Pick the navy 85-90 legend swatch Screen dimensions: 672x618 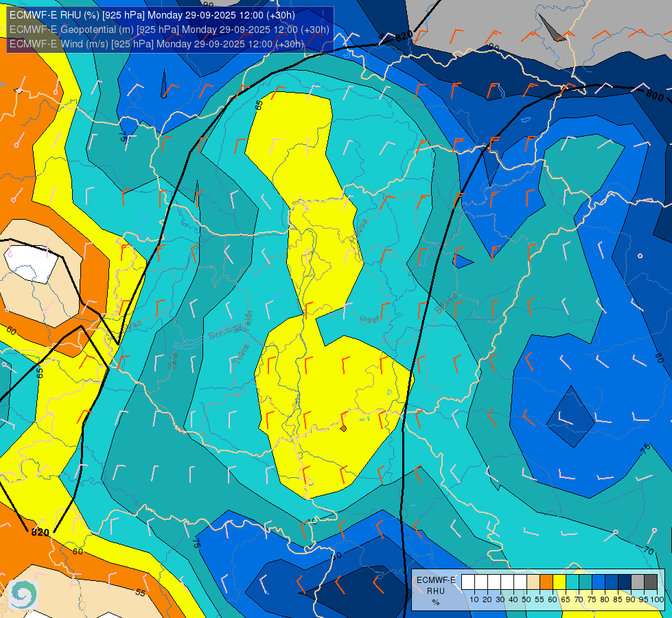[625, 582]
